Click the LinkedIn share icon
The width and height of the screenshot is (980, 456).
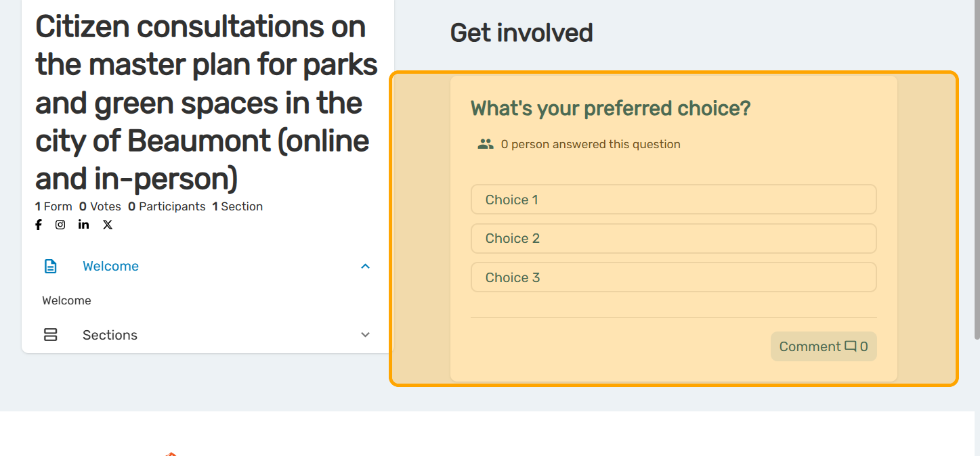tap(83, 225)
